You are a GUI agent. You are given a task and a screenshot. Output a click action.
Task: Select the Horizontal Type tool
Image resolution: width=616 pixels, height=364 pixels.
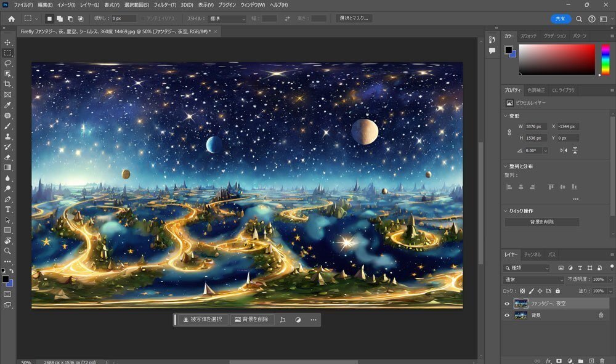point(7,209)
